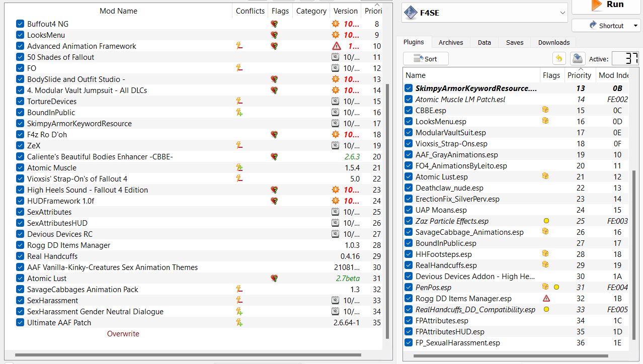The image size is (643, 364).
Task: Click the conflict icon in the FO row
Action: (239, 68)
